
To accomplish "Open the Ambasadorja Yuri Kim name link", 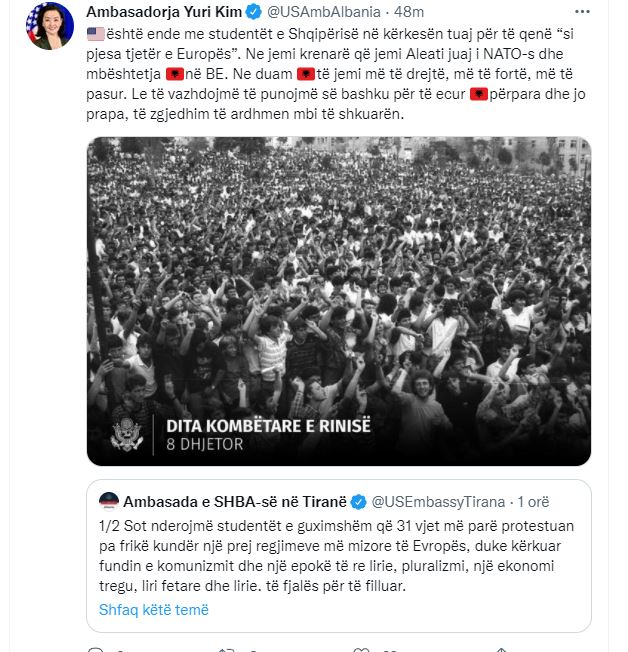I will [x=164, y=13].
